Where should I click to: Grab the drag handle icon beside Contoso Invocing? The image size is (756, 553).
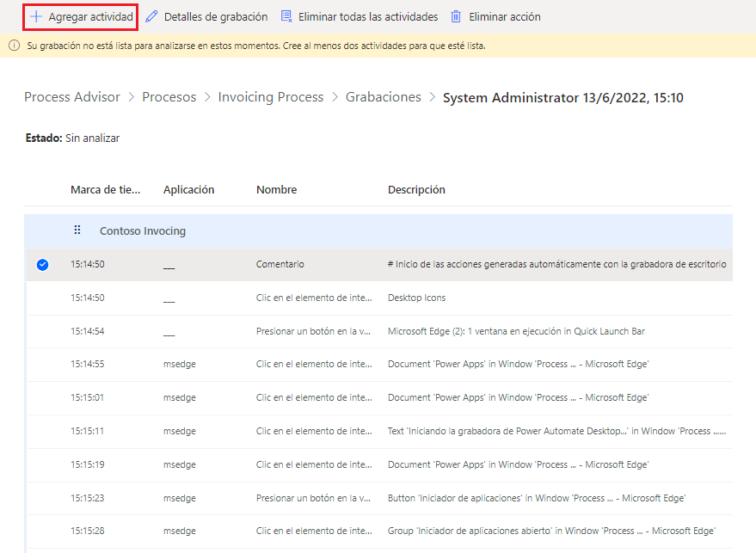[77, 230]
